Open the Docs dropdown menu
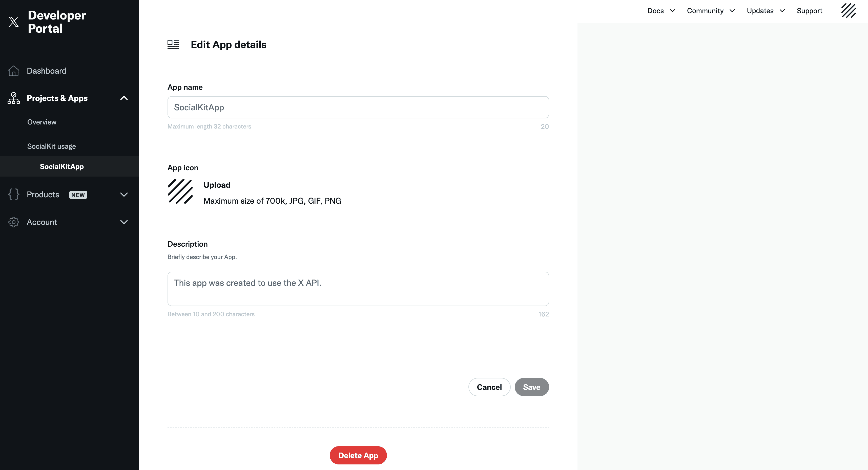Viewport: 868px width, 470px height. (x=661, y=11)
